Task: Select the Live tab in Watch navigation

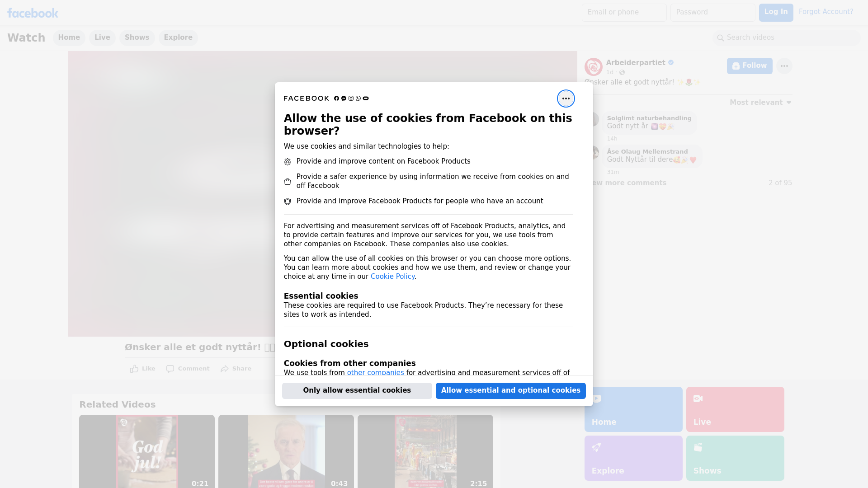Action: (102, 38)
